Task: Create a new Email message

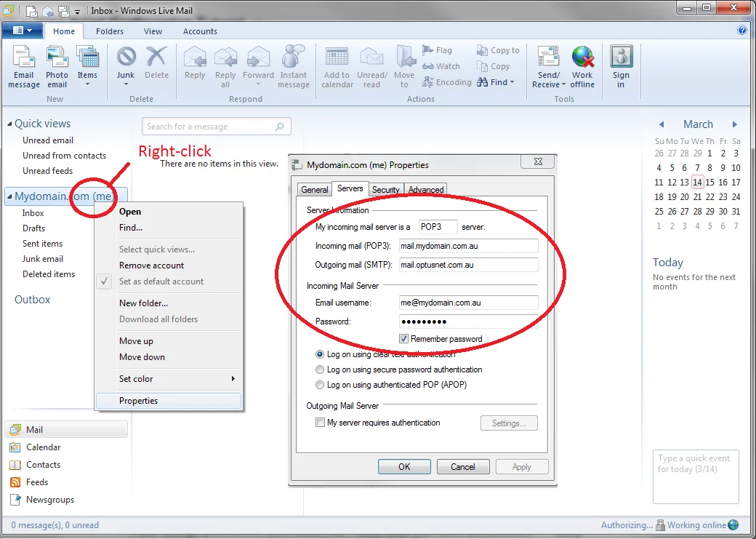Action: click(23, 68)
